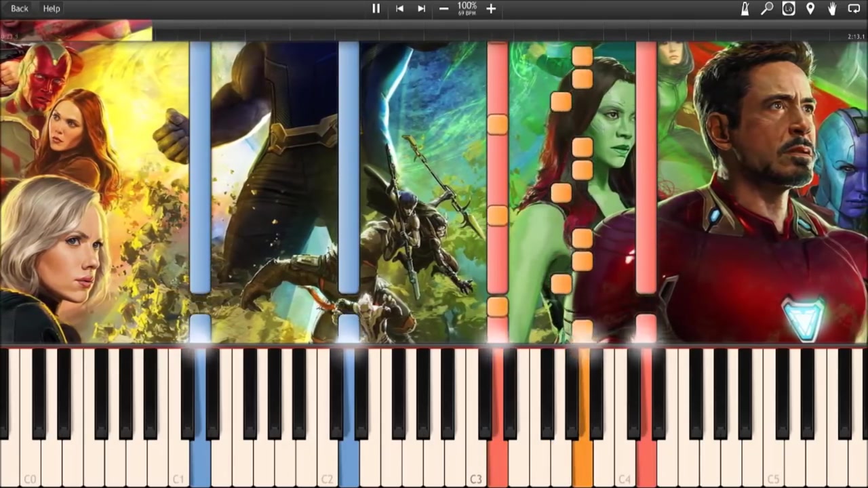Viewport: 868px width, 488px height.
Task: Pause the song playback
Action: point(376,9)
